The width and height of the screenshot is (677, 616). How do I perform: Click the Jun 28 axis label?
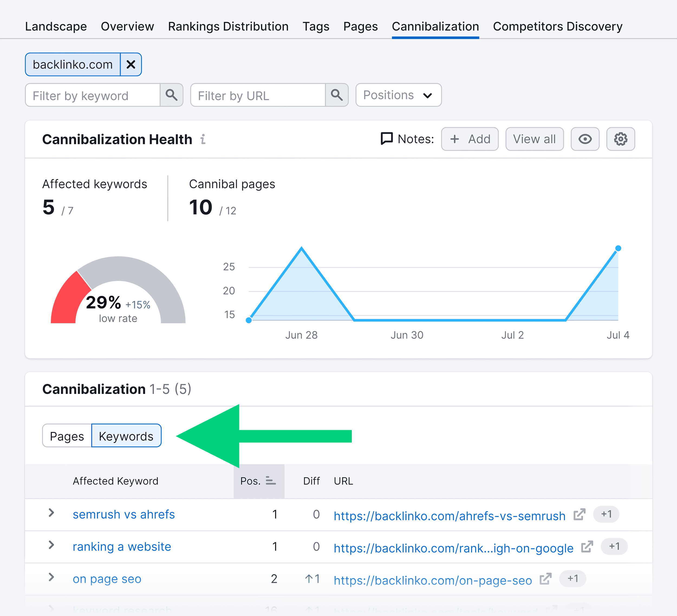301,335
